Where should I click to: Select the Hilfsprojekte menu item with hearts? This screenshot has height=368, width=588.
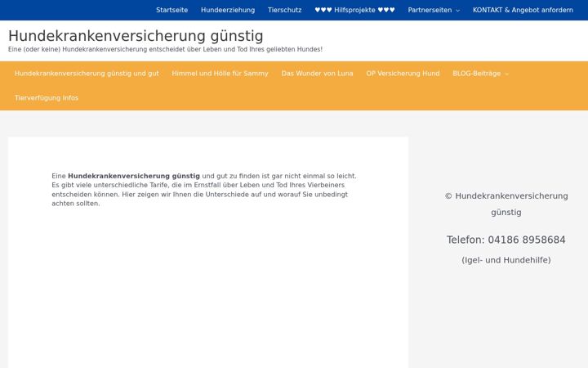click(354, 10)
